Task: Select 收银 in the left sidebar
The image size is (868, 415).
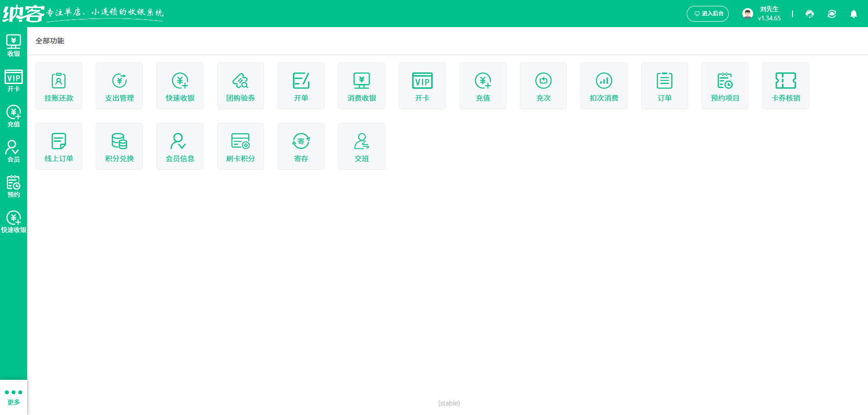Action: click(x=14, y=46)
